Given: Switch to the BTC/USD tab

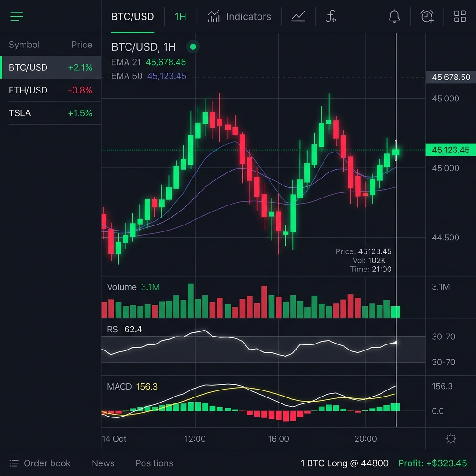Looking at the screenshot, I should 132,16.
